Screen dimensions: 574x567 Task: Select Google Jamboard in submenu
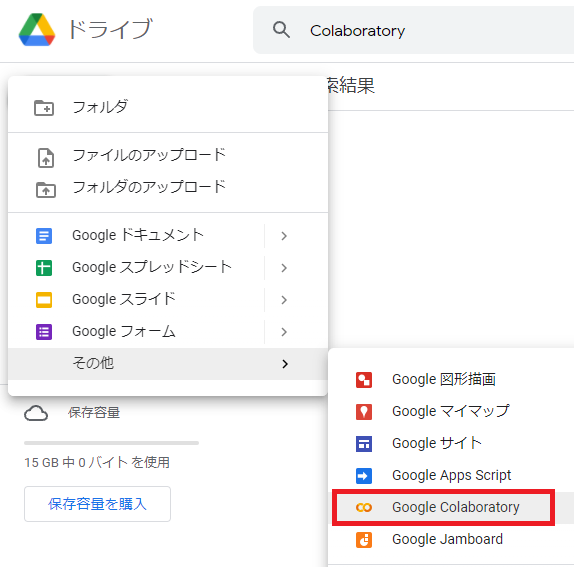pos(451,539)
